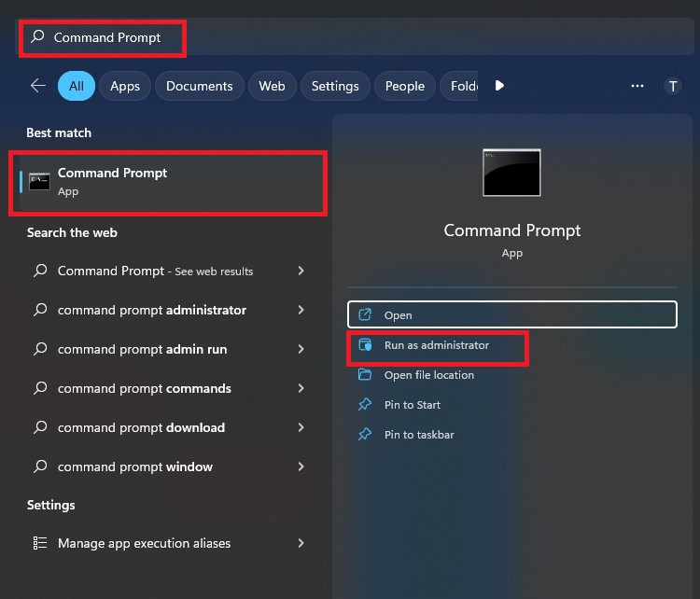This screenshot has width=700, height=599.
Task: Click the list icon beside Manage app execution aliases
Action: click(x=40, y=543)
